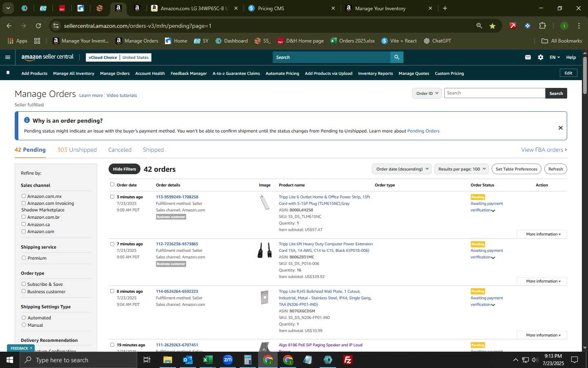Screen dimensions: 588x368
Task: Open Account Health in the nav bar
Action: (x=150, y=73)
